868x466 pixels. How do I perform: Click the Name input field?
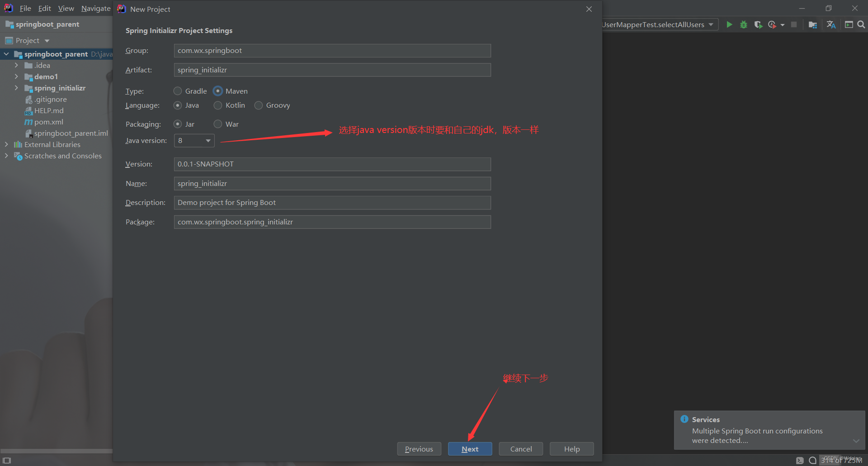pos(332,184)
